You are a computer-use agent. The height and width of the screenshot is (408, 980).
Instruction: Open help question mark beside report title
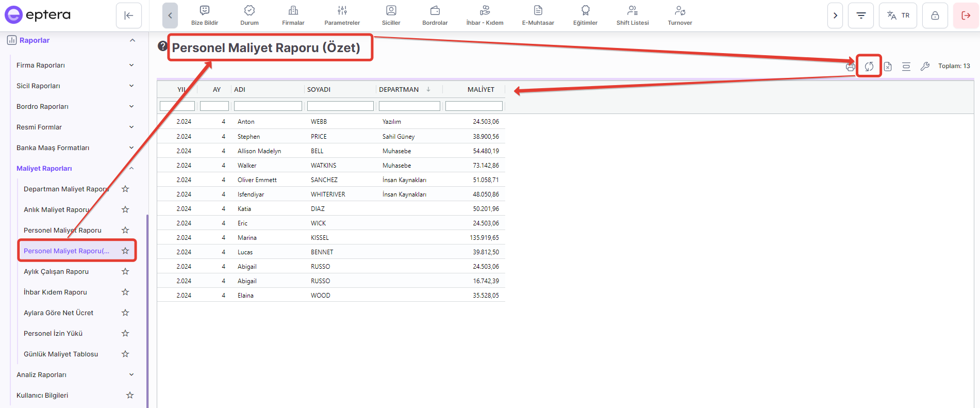click(162, 46)
